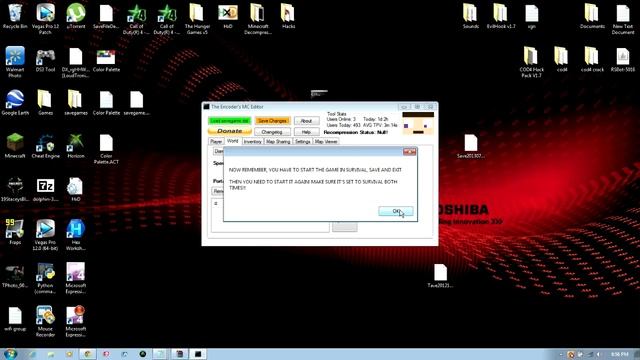Image resolution: width=640 pixels, height=360 pixels.
Task: Open the Inventory tab
Action: pyautogui.click(x=252, y=141)
